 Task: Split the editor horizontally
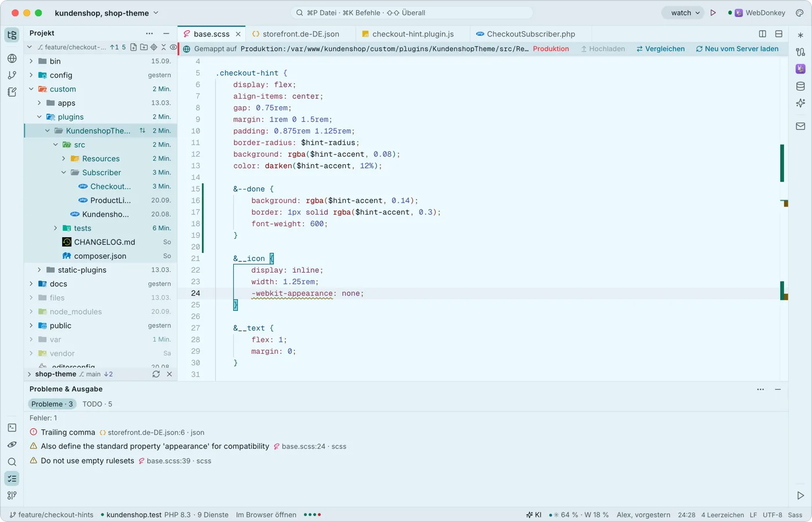(779, 34)
